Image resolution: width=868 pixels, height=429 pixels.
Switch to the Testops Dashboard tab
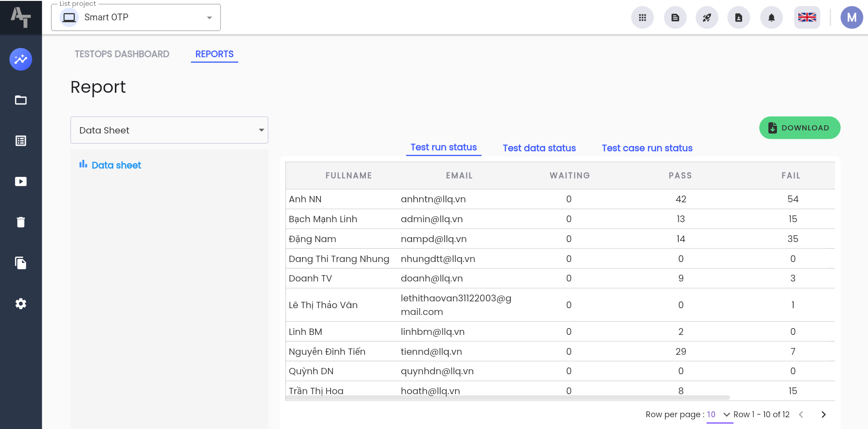coord(122,54)
